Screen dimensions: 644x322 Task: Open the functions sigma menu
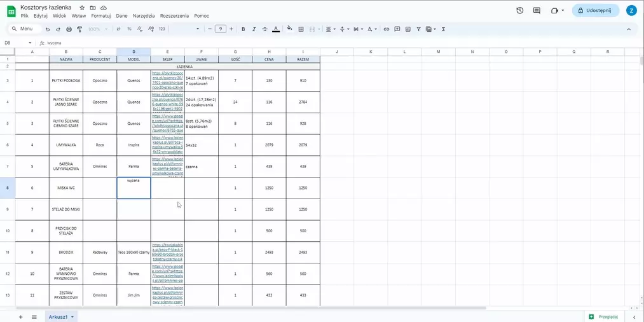tap(444, 29)
